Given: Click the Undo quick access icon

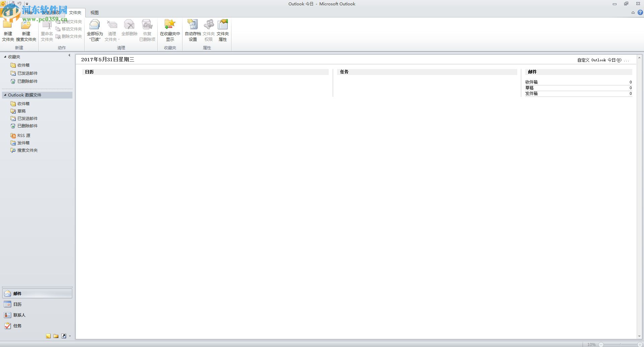Looking at the screenshot, I should coord(19,4).
